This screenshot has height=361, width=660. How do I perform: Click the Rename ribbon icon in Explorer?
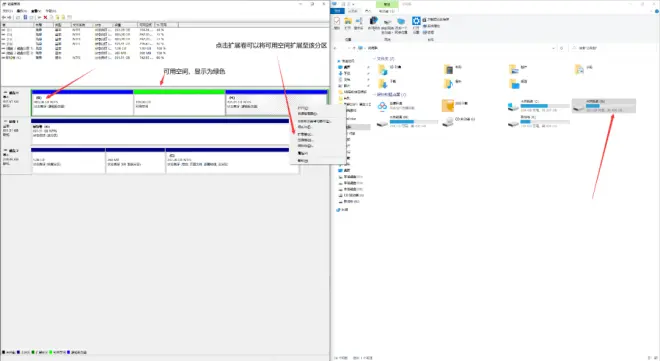(359, 23)
